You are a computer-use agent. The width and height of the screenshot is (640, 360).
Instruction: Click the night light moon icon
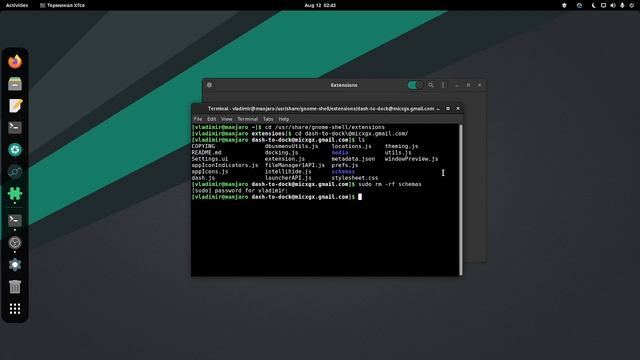(593, 5)
